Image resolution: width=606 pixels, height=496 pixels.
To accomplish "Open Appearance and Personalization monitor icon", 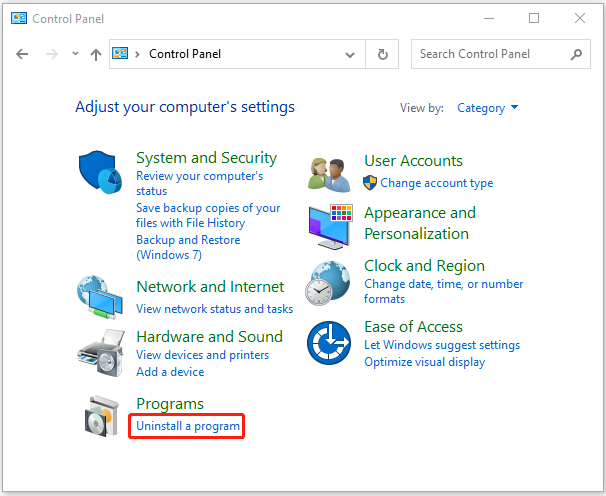I will pos(331,227).
